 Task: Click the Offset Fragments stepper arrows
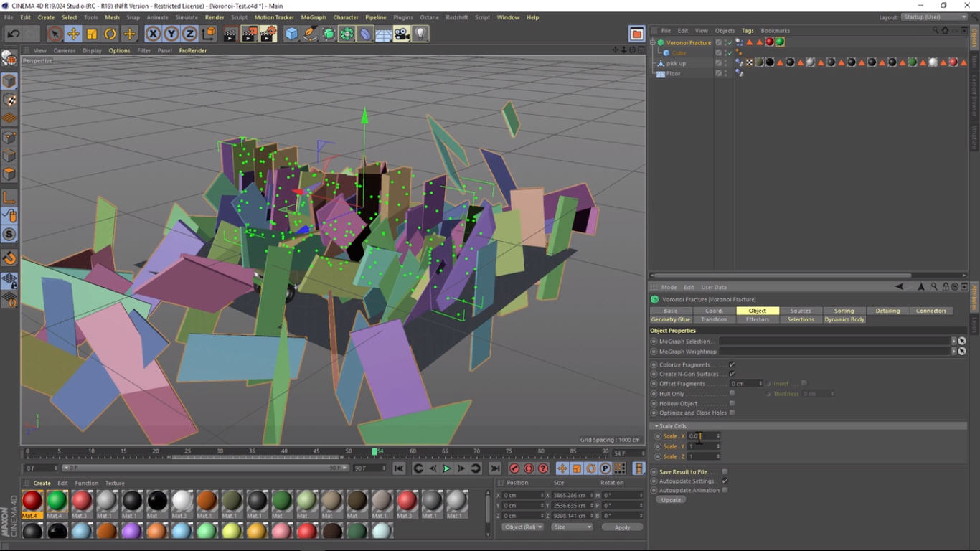(x=761, y=384)
